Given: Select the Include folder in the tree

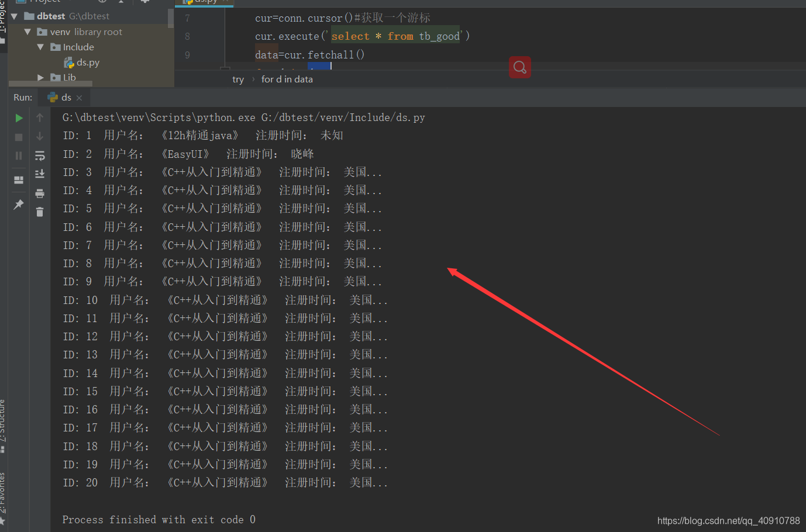Looking at the screenshot, I should coord(73,47).
